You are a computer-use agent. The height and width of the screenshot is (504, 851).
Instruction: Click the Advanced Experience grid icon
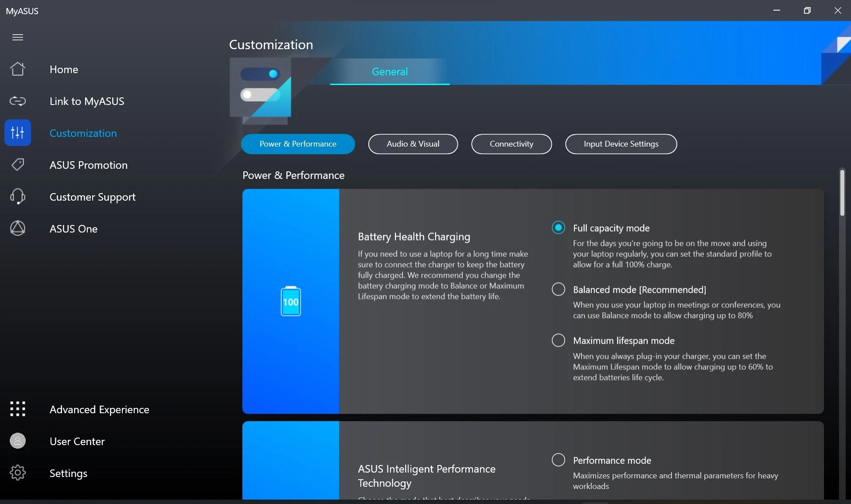point(18,409)
